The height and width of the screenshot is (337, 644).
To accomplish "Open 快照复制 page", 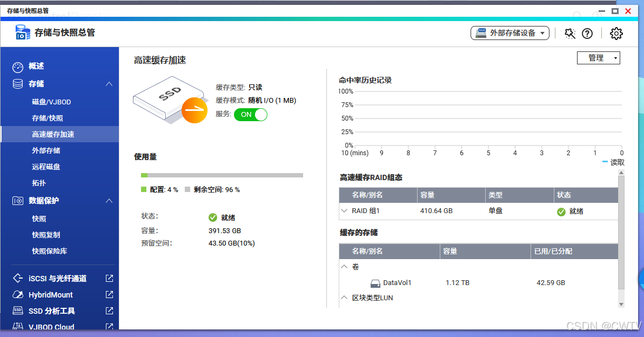I will pos(46,235).
